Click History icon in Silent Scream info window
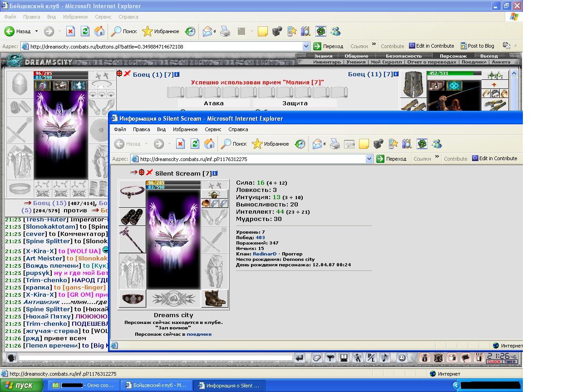The height and width of the screenshot is (392, 571). 300,144
